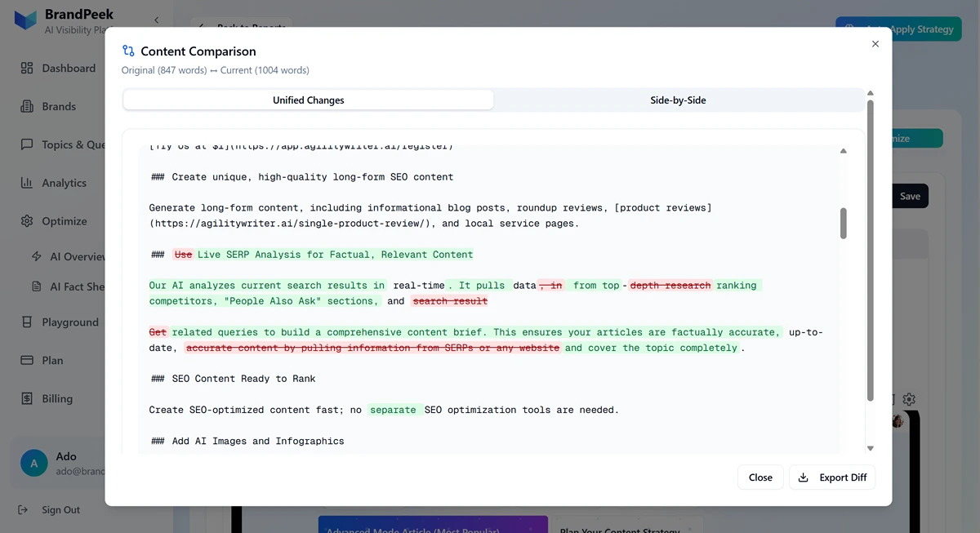The height and width of the screenshot is (533, 980).
Task: Open Brands in the sidebar
Action: pyautogui.click(x=59, y=107)
